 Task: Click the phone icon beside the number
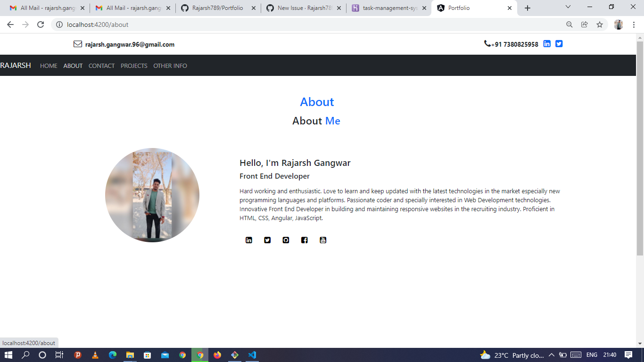pos(487,43)
